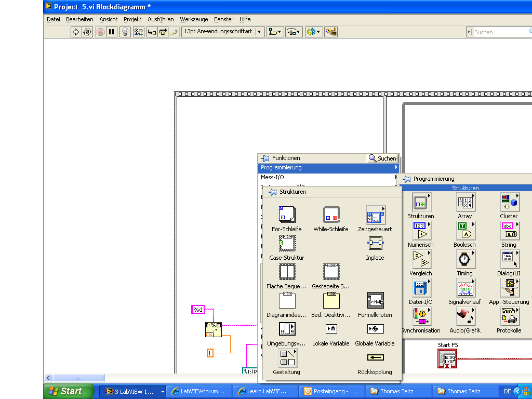Viewport: 532px width, 399px height.
Task: Open the Reorder dropdown in toolbar
Action: (313, 32)
